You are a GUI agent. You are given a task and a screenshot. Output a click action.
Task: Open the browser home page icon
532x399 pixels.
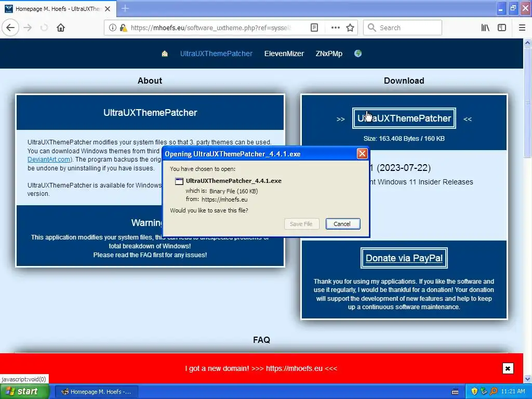click(x=61, y=28)
